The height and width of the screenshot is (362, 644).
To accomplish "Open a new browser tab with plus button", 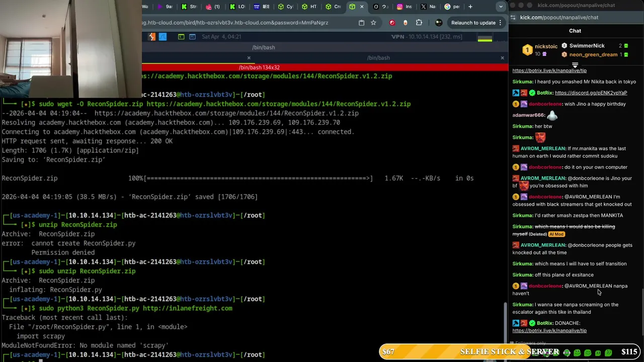I will tap(470, 7).
